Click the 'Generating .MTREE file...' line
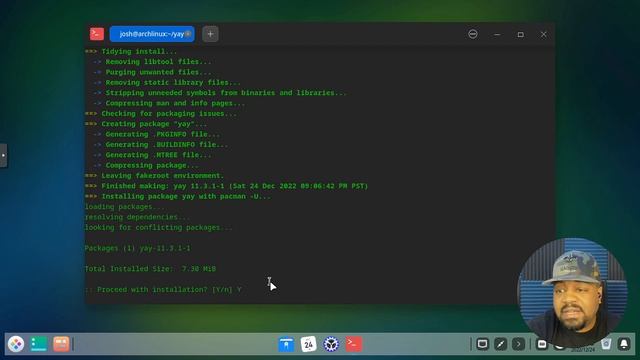640x360 pixels. click(152, 155)
